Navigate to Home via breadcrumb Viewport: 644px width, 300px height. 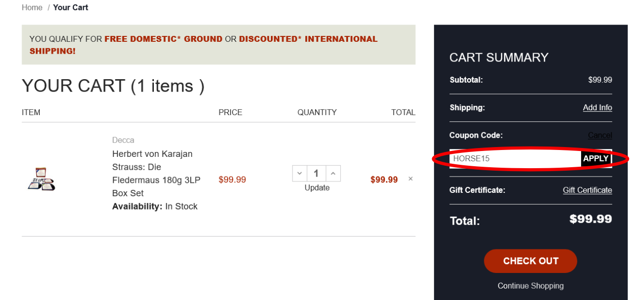point(31,7)
